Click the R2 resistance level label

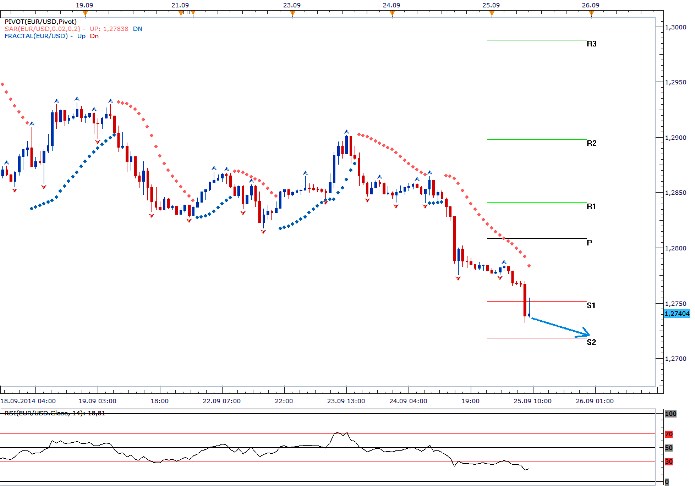coord(591,143)
